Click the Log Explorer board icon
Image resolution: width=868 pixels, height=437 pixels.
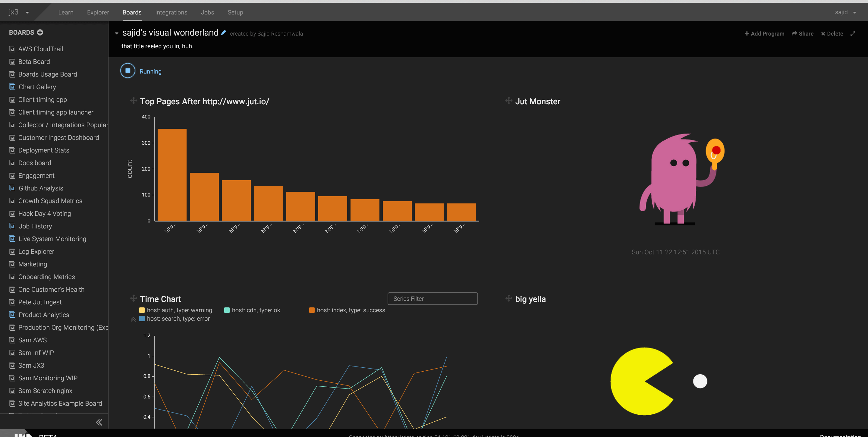pos(12,252)
